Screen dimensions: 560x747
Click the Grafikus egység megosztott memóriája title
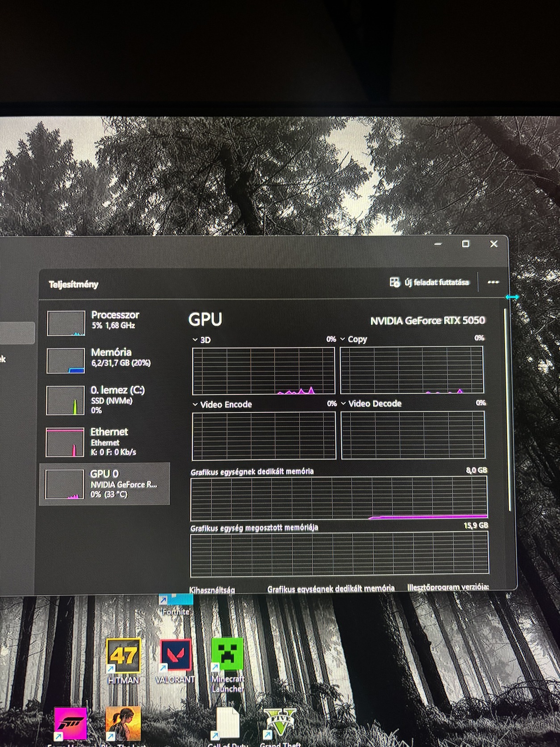point(254,528)
